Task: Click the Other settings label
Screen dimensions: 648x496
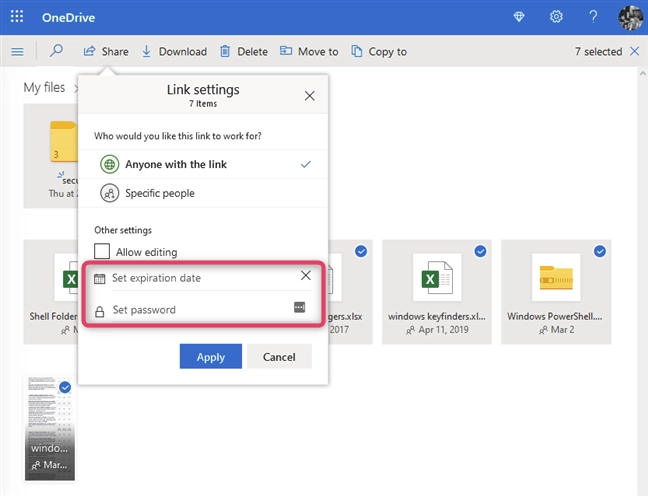Action: pyautogui.click(x=123, y=230)
